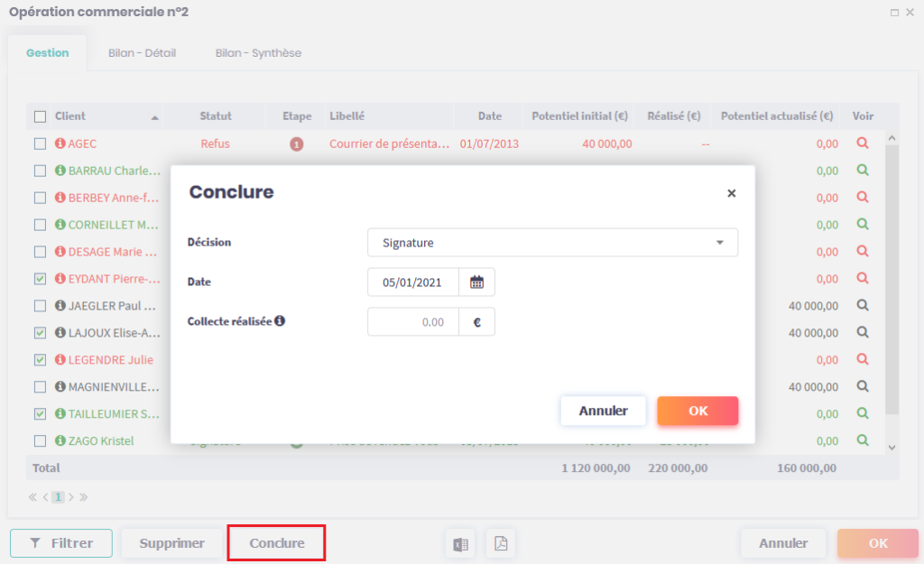Click the Collecte réalisée amount field
The image size is (924, 564).
coord(413,322)
